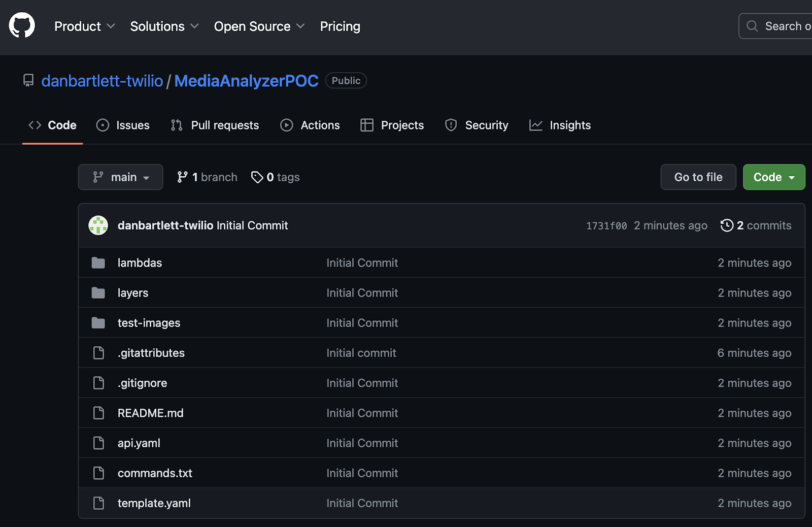Click the Search input field
This screenshot has width=812, height=527.
pyautogui.click(x=775, y=26)
